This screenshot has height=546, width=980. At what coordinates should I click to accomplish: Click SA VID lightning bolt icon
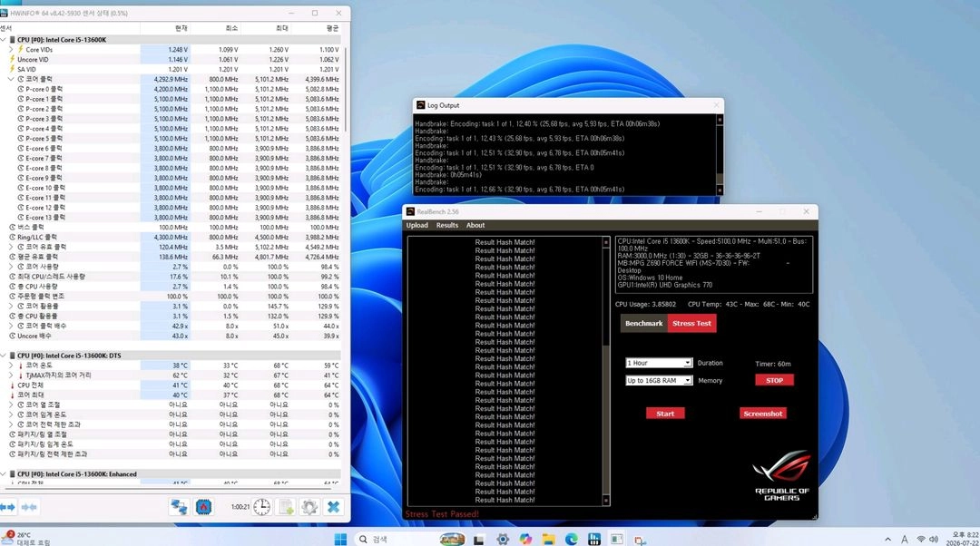(12, 69)
